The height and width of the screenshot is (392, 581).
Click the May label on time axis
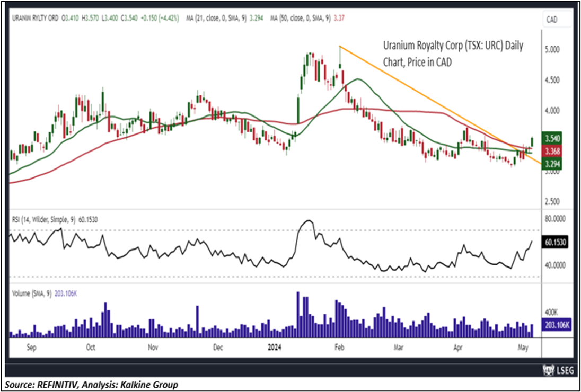tap(523, 348)
